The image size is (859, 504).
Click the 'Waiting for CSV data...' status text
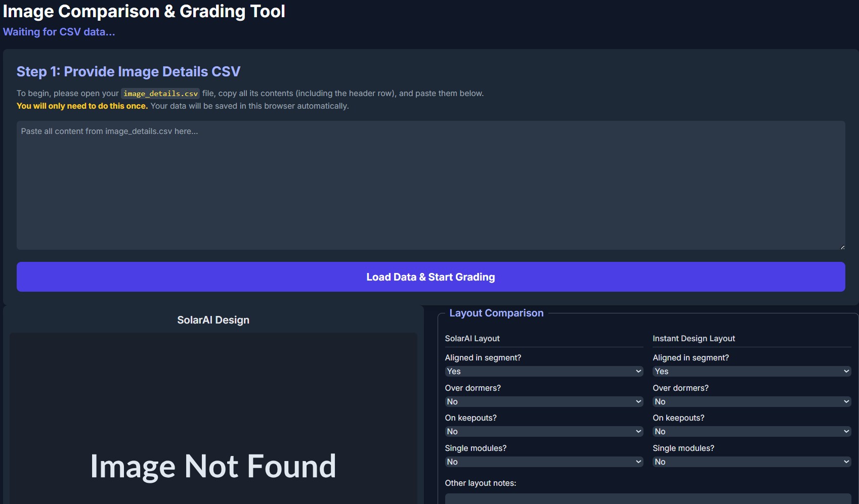pos(59,32)
